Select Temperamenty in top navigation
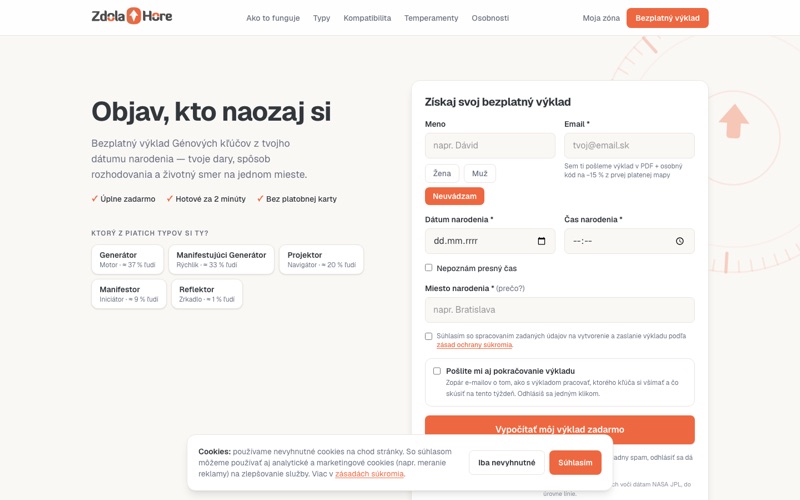 pyautogui.click(x=431, y=18)
